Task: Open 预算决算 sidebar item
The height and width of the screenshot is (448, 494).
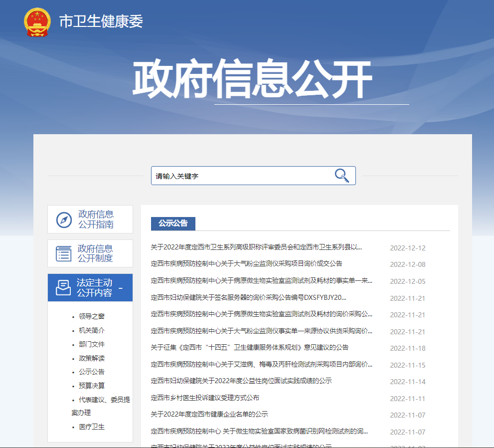Action: [92, 386]
